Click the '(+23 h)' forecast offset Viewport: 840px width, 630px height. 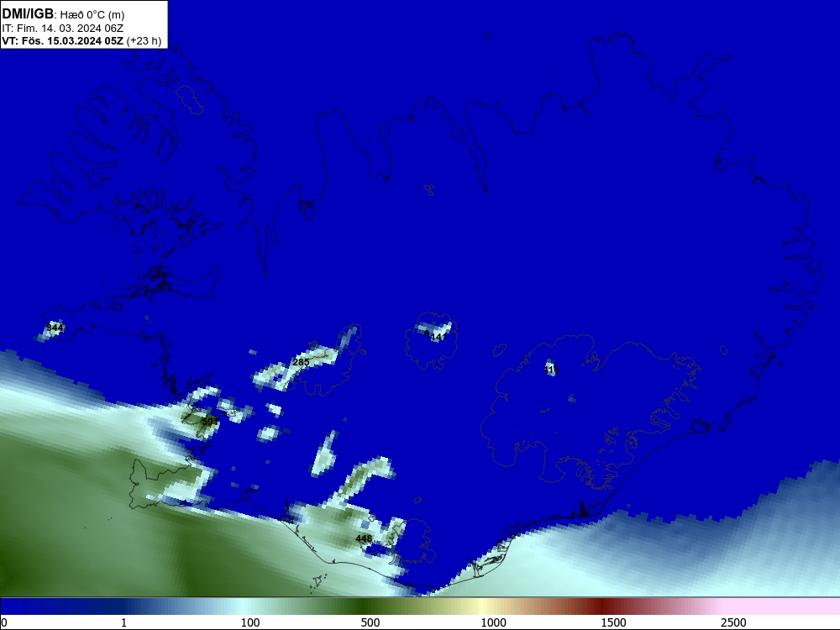(144, 41)
